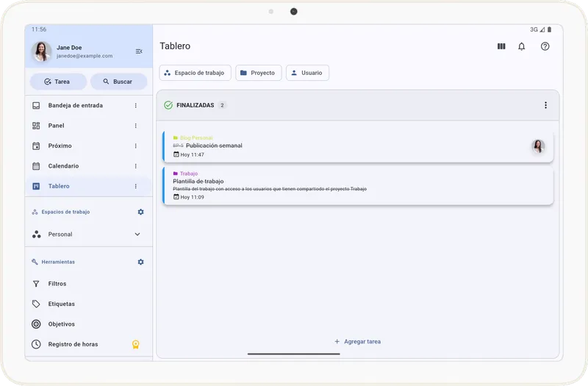This screenshot has width=588, height=386.
Task: Open Filtros tool
Action: coord(88,284)
